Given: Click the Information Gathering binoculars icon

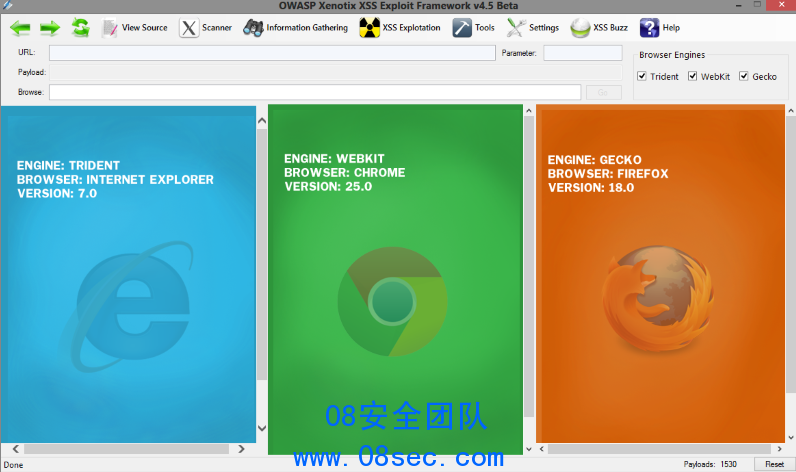Looking at the screenshot, I should click(253, 28).
